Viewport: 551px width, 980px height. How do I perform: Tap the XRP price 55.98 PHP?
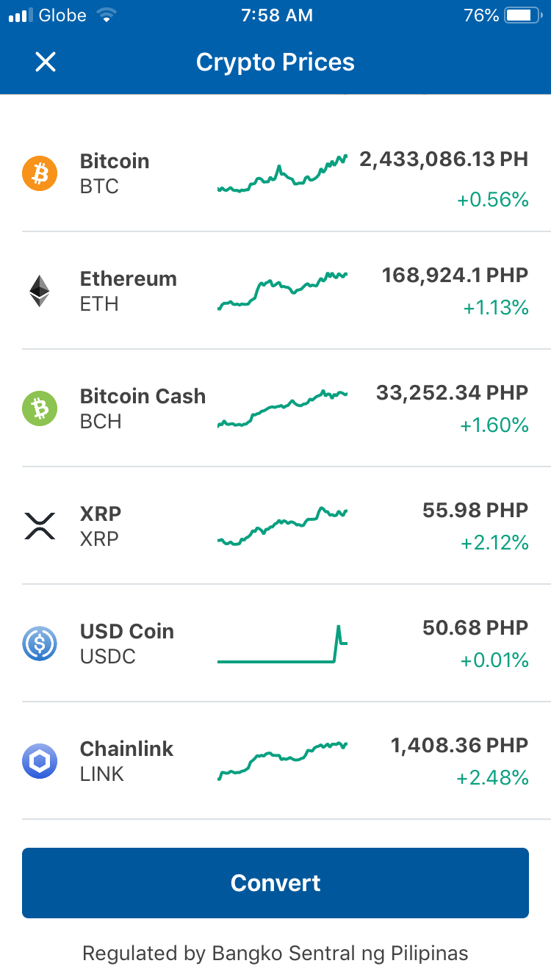(x=475, y=511)
